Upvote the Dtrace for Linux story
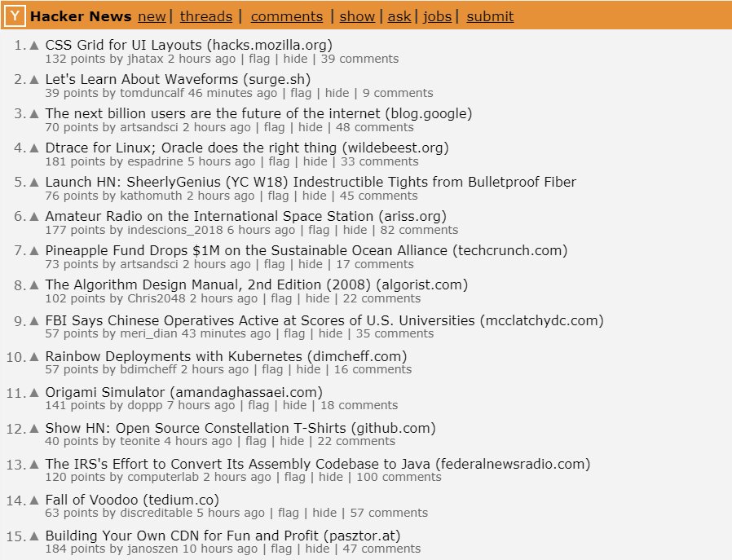The height and width of the screenshot is (560, 732). (34, 148)
